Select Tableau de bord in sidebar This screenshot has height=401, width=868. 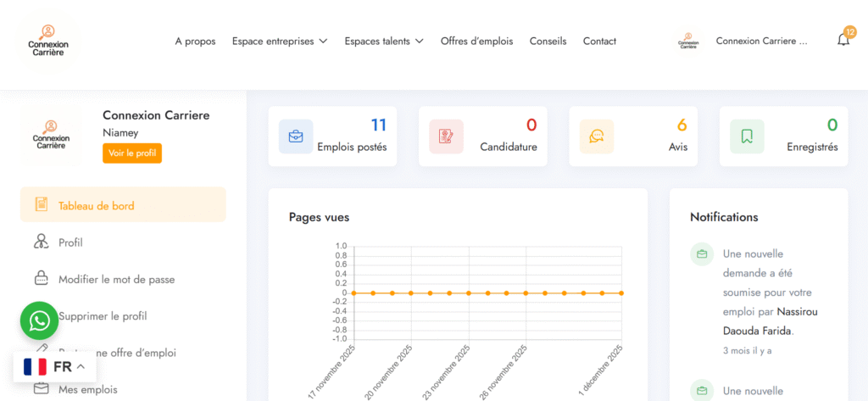point(96,205)
